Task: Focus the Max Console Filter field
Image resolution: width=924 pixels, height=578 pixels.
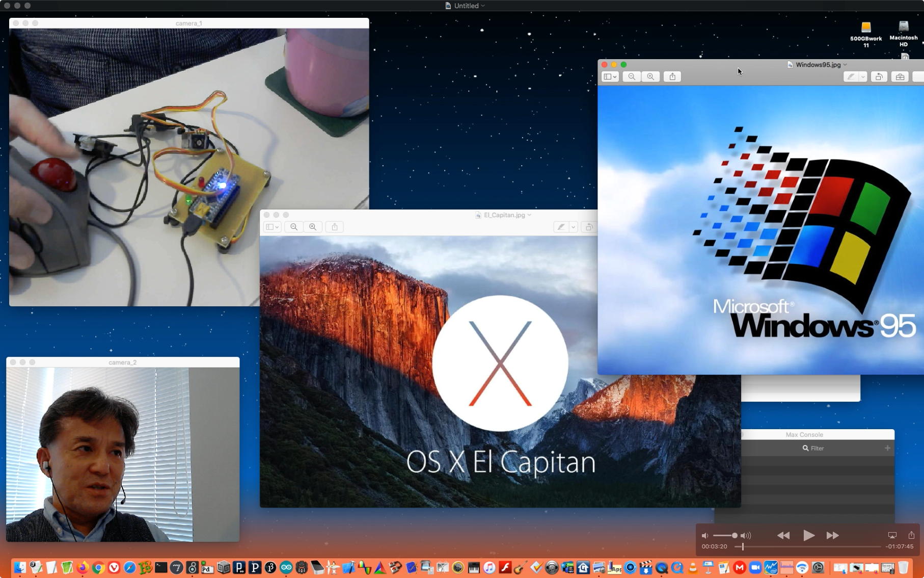Action: point(813,449)
